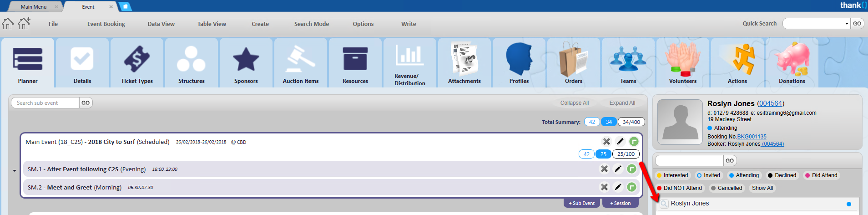This screenshot has height=215, width=868.
Task: Collapse the Main Event tree arrow
Action: click(x=15, y=171)
